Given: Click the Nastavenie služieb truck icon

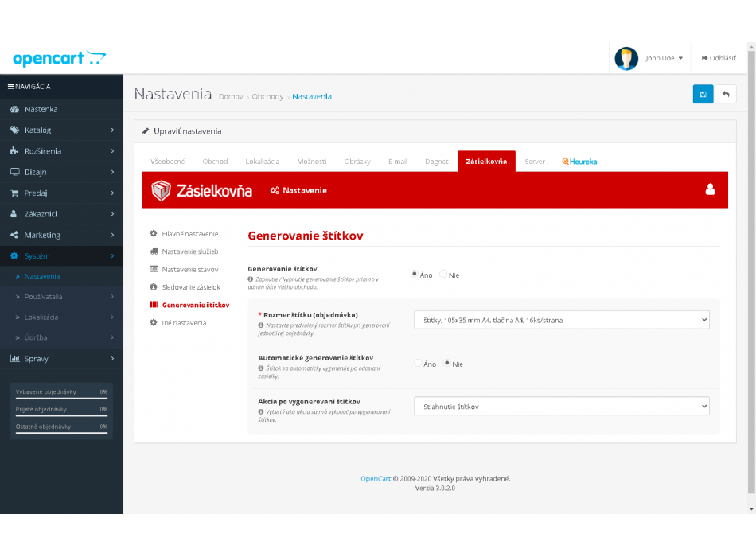Looking at the screenshot, I should [154, 251].
